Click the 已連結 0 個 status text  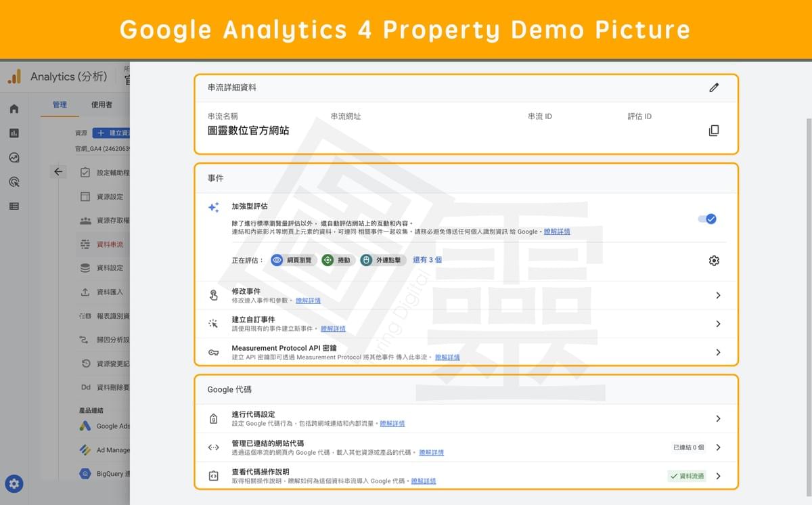coord(688,447)
